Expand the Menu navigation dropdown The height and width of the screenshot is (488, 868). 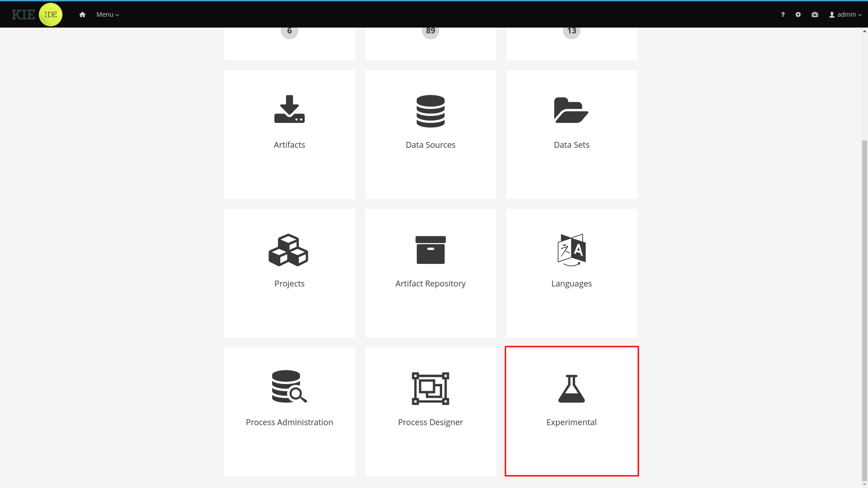tap(107, 14)
